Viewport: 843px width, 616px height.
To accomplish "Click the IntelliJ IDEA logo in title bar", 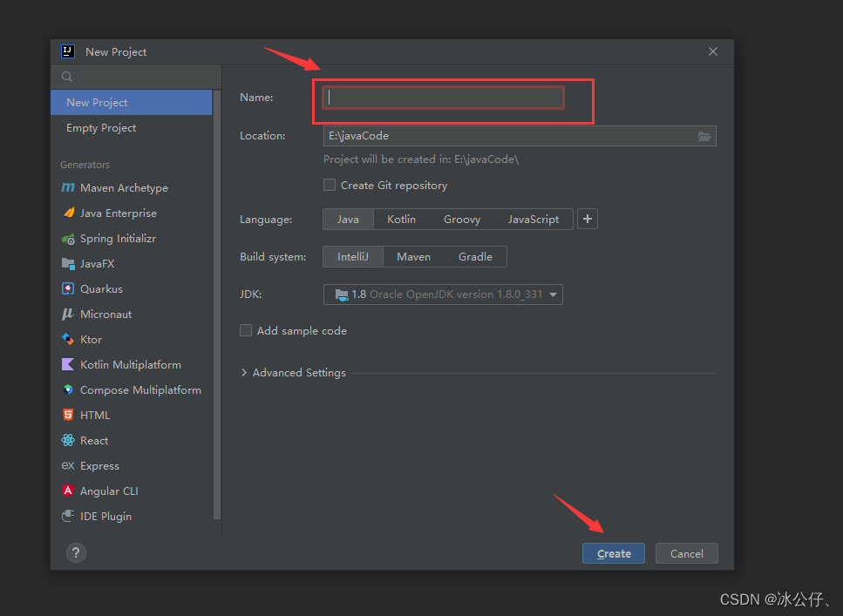I will [x=68, y=51].
